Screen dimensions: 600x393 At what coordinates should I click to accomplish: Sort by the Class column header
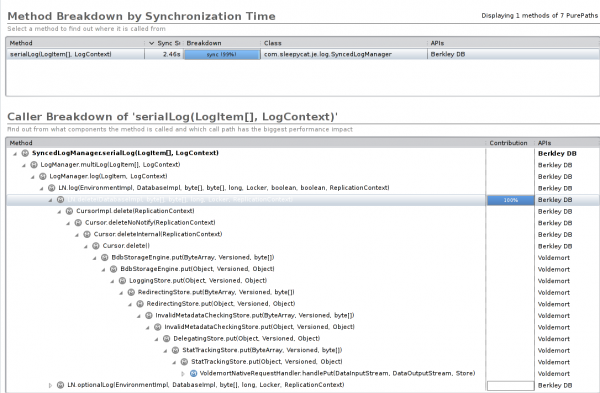344,43
